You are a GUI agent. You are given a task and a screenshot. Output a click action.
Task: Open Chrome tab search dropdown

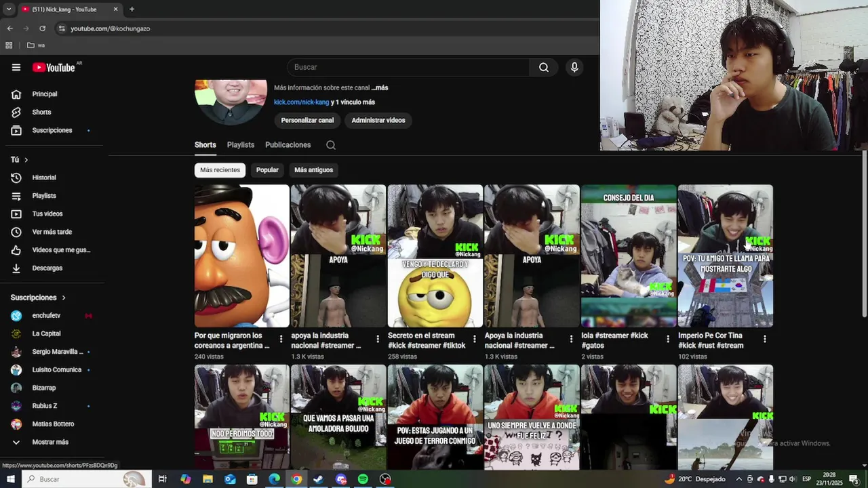[9, 9]
